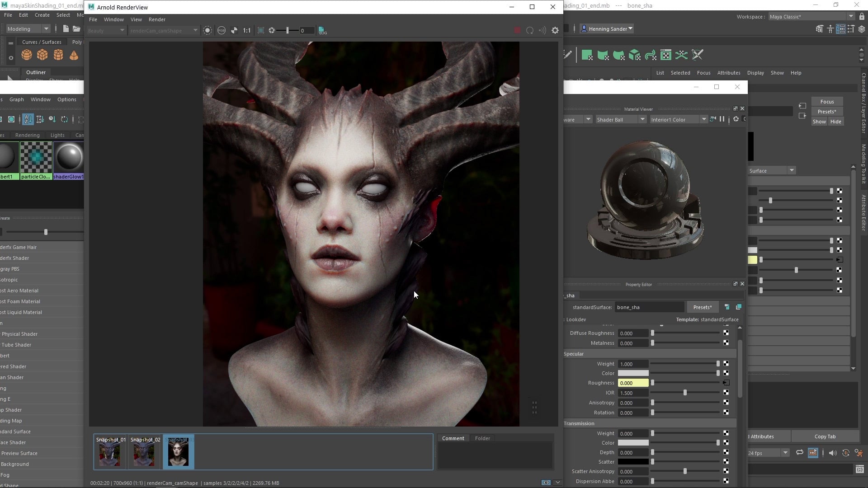868x488 pixels.
Task: Toggle the Metalness map checker button
Action: 726,343
